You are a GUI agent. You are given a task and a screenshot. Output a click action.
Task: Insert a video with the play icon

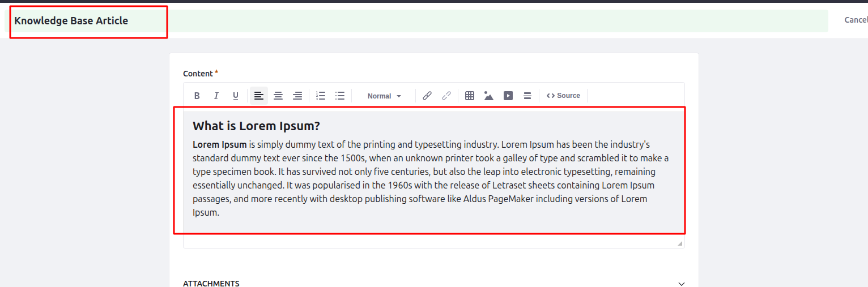click(x=508, y=96)
